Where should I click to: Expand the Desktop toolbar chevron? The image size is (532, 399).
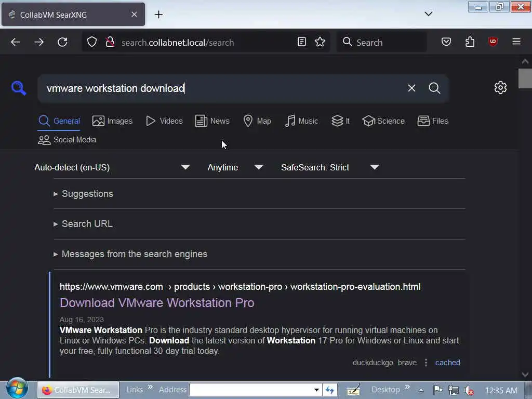(x=407, y=387)
